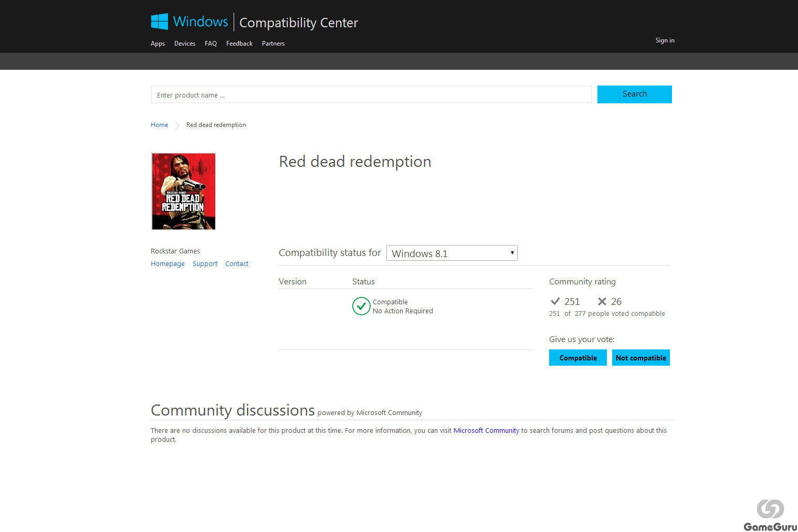Click the breadcrumb chevron after Home
Viewport: 798px width, 532px height.
(x=177, y=125)
